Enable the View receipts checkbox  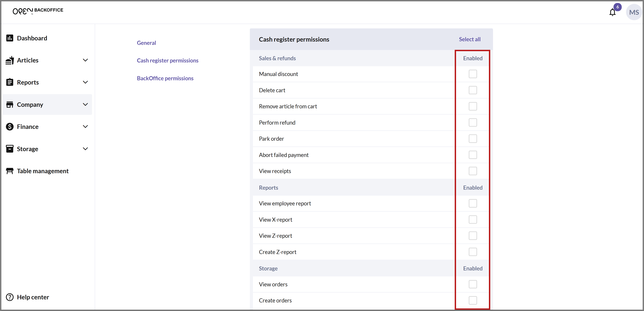[472, 171]
